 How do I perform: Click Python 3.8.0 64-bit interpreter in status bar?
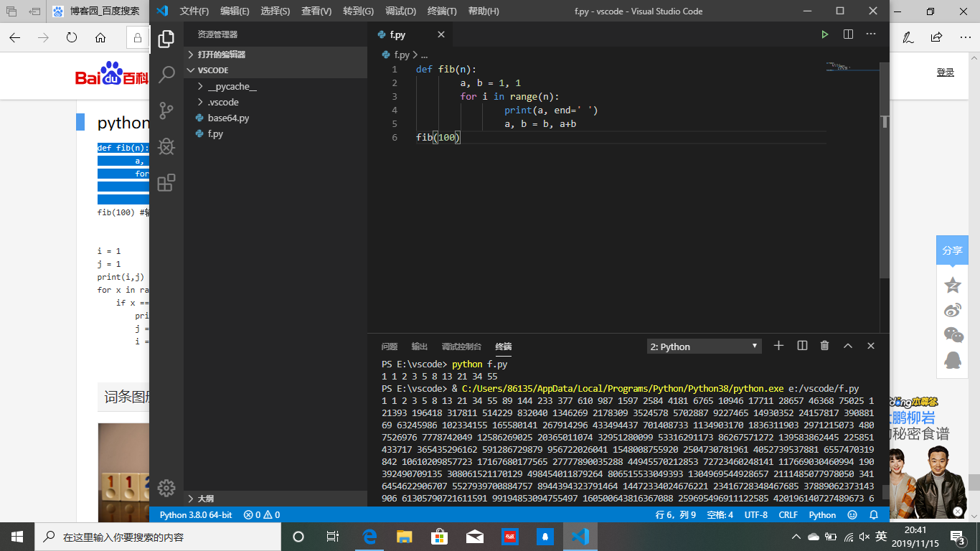(195, 515)
